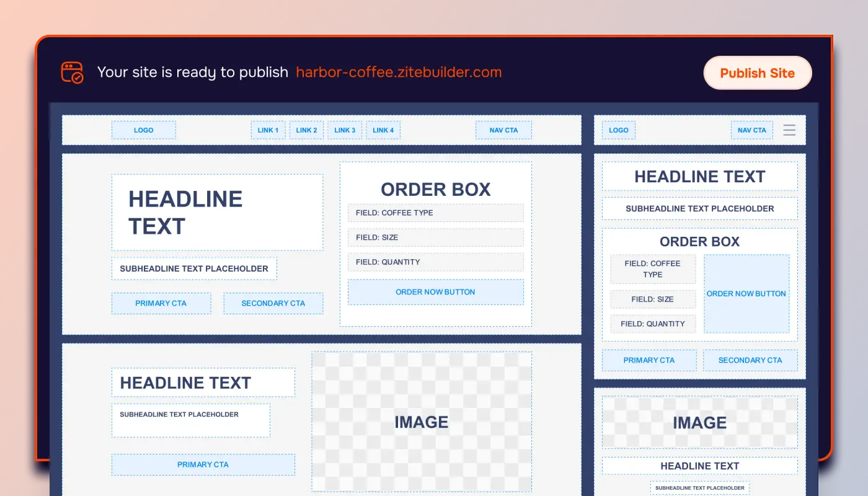The width and height of the screenshot is (868, 496).
Task: Select LINK 2 in the desktop navigation
Action: click(x=307, y=130)
